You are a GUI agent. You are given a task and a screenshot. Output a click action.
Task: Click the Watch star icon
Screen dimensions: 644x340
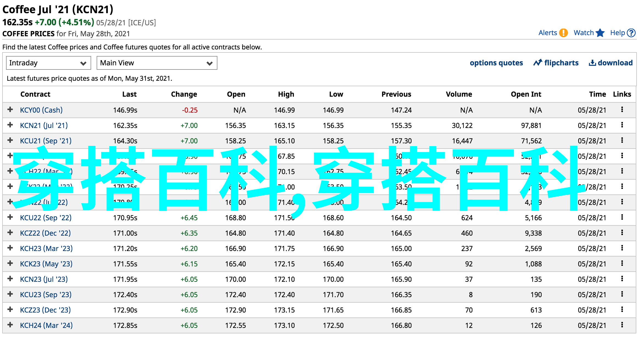(600, 33)
